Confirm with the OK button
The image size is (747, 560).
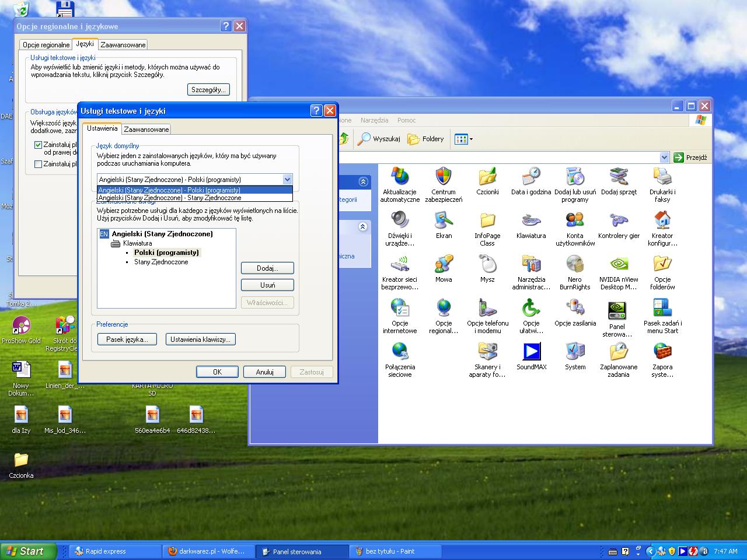(x=217, y=372)
